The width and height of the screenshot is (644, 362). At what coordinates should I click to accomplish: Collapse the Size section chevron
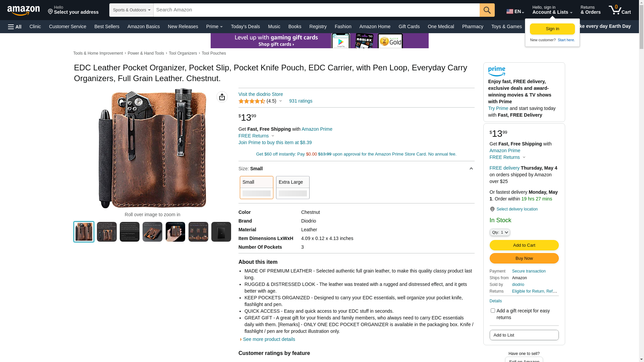click(471, 169)
